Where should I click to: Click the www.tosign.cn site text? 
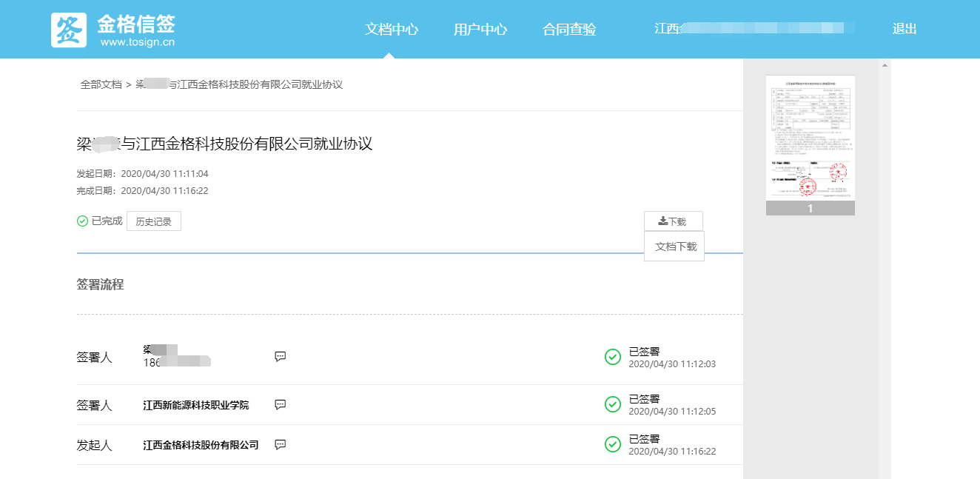(138, 42)
